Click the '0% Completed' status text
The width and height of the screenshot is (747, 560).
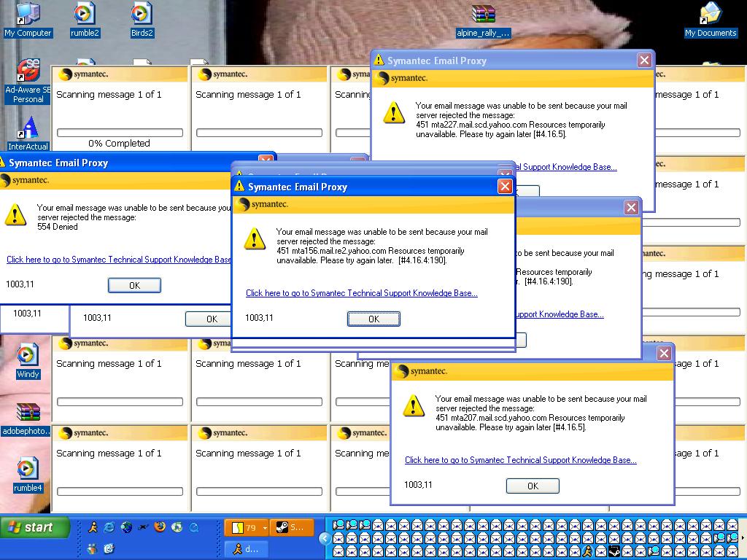119,144
